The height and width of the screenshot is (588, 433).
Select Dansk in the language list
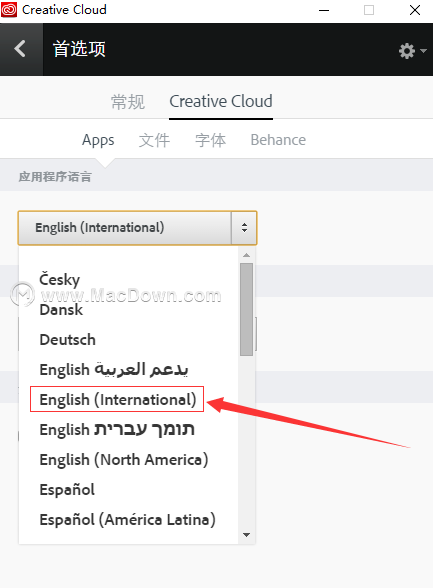click(61, 310)
